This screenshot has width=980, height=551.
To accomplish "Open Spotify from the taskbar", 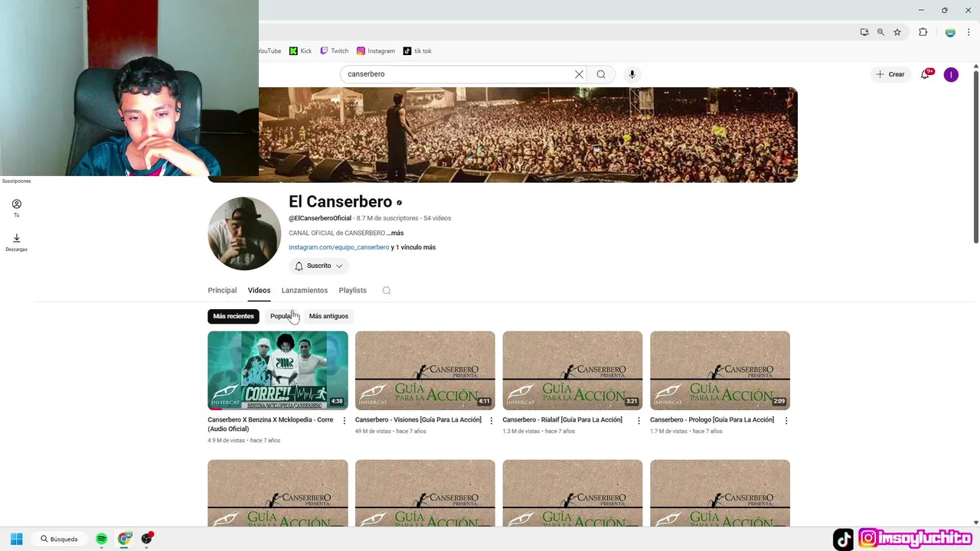I will (x=102, y=539).
